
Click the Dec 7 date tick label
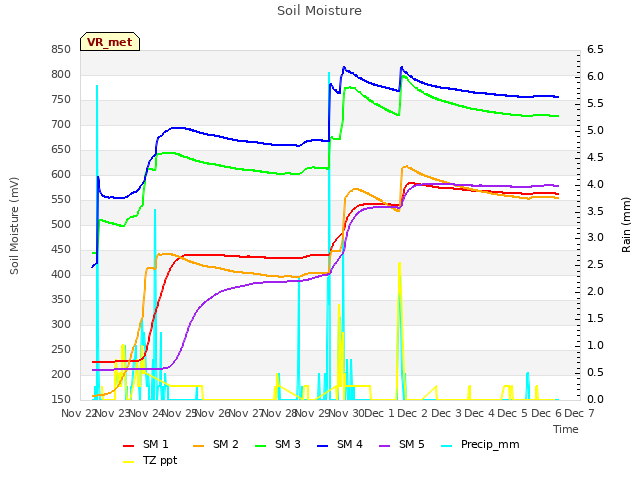coord(580,413)
